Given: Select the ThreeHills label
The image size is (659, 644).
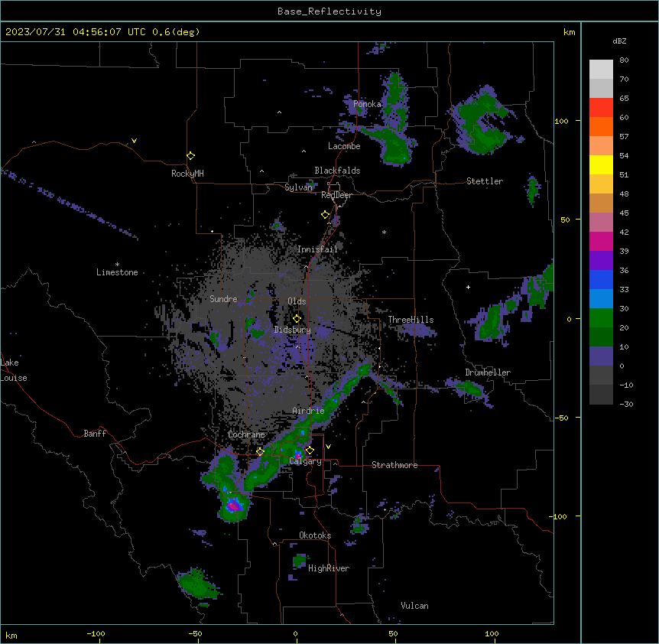Looking at the screenshot, I should click(x=411, y=320).
